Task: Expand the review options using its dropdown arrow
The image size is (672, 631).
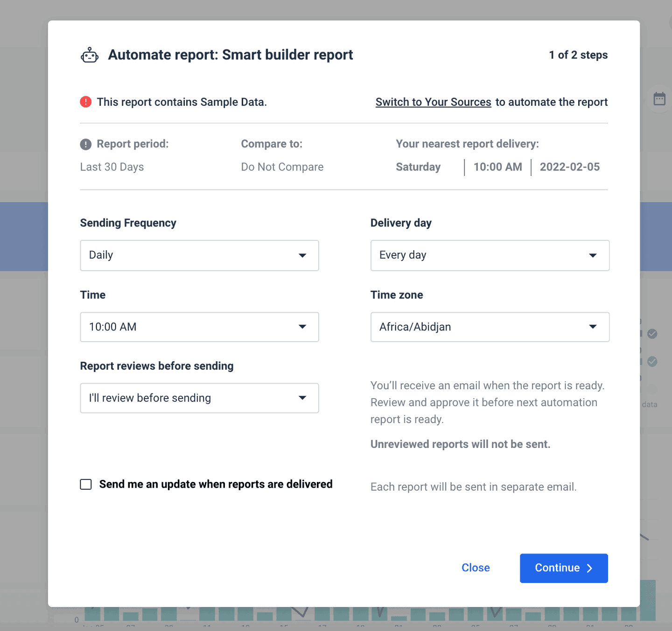Action: point(302,398)
